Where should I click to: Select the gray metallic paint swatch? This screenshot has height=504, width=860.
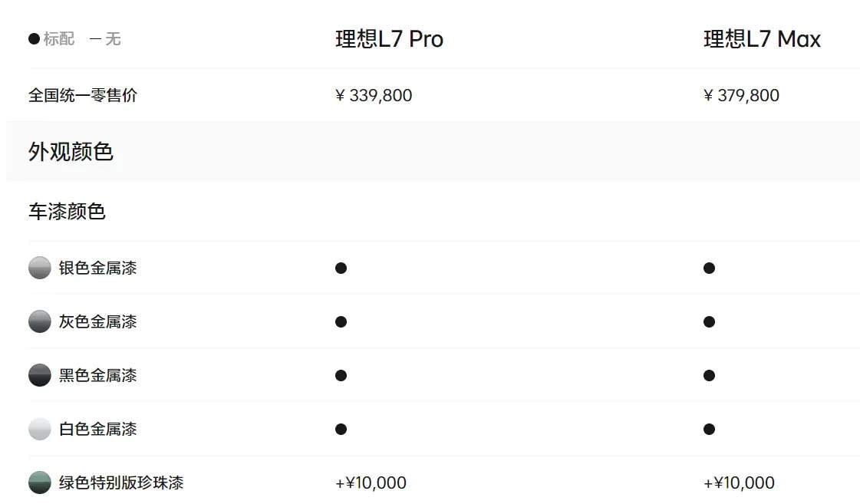(39, 321)
